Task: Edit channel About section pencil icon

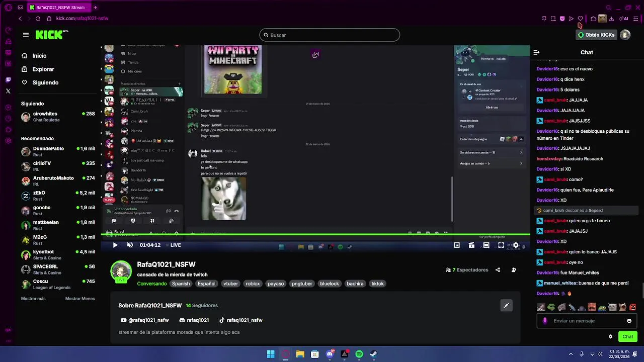Action: [x=506, y=305]
